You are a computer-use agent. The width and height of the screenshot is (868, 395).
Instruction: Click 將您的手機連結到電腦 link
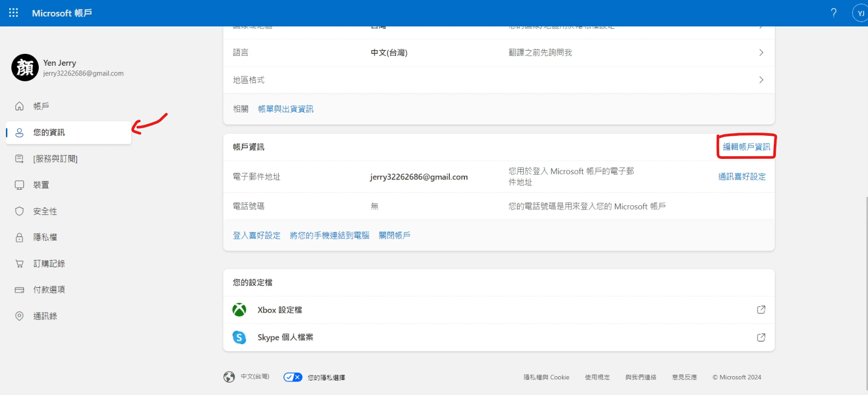[x=330, y=235]
